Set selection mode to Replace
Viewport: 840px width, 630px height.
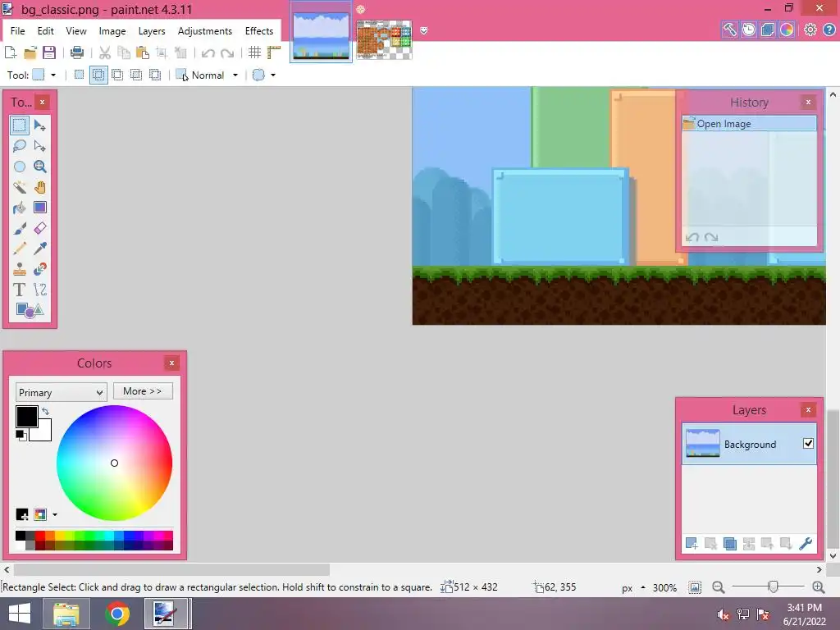coord(79,75)
